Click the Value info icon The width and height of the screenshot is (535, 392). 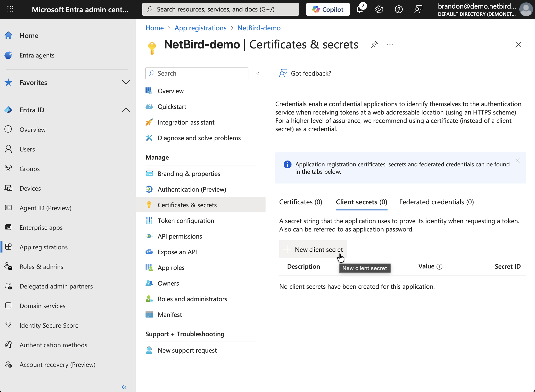coord(440,267)
